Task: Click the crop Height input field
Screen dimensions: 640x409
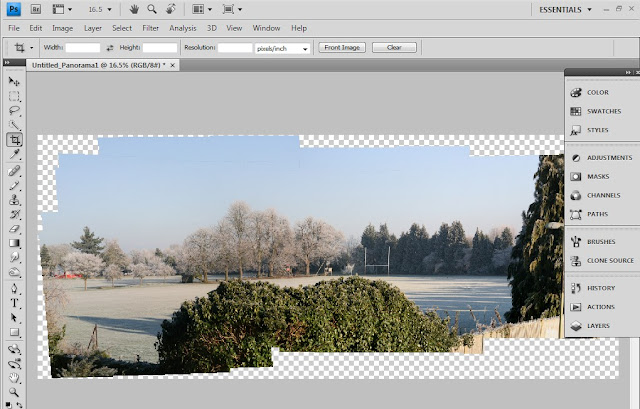Action: click(x=160, y=48)
